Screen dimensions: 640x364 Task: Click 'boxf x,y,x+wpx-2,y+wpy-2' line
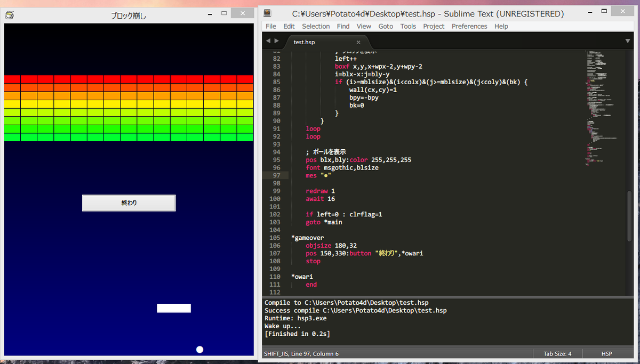pos(379,67)
